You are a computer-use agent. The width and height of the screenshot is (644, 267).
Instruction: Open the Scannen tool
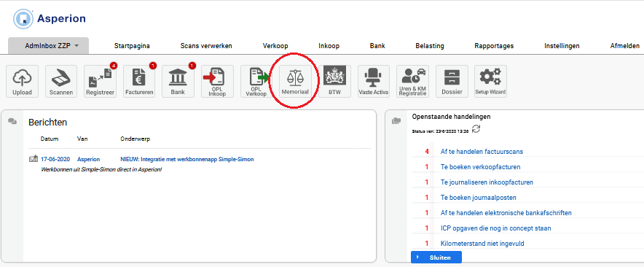(x=61, y=82)
